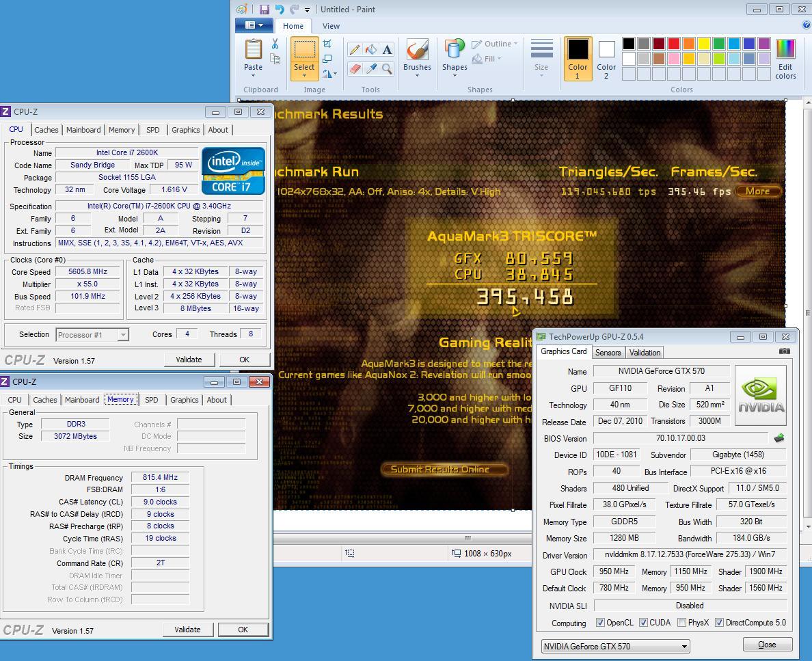Click the GPU-Z camera screenshot icon
This screenshot has width=812, height=661.
[785, 351]
